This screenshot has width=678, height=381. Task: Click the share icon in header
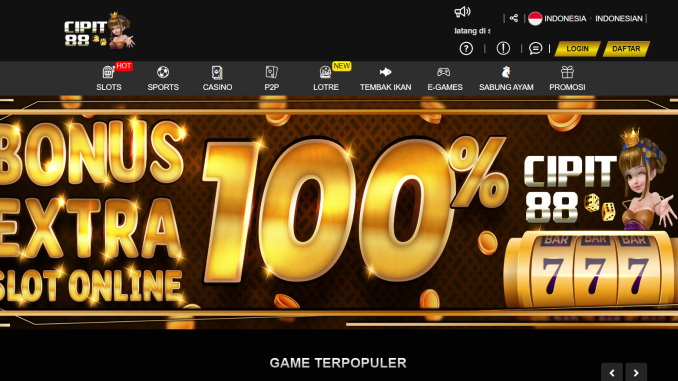514,18
